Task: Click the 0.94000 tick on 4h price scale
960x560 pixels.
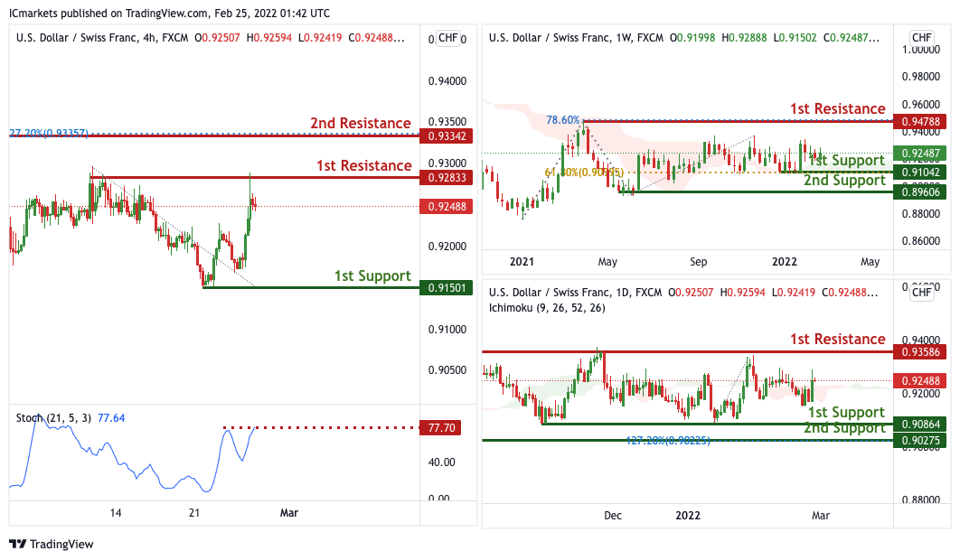Action: click(447, 80)
